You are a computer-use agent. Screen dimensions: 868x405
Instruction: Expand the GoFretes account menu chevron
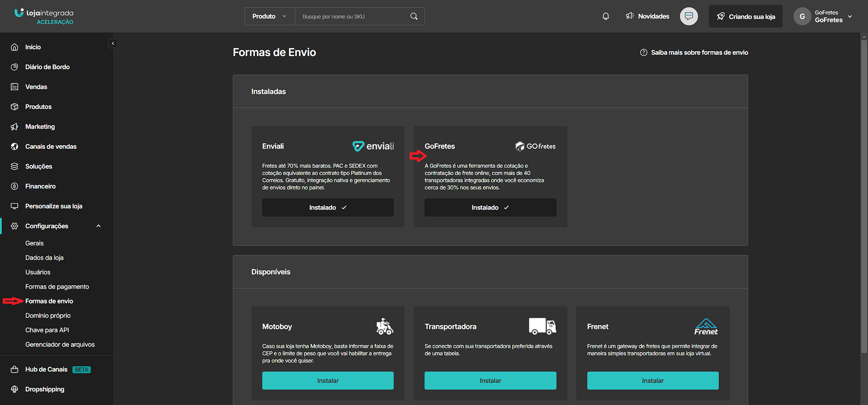[x=850, y=16]
